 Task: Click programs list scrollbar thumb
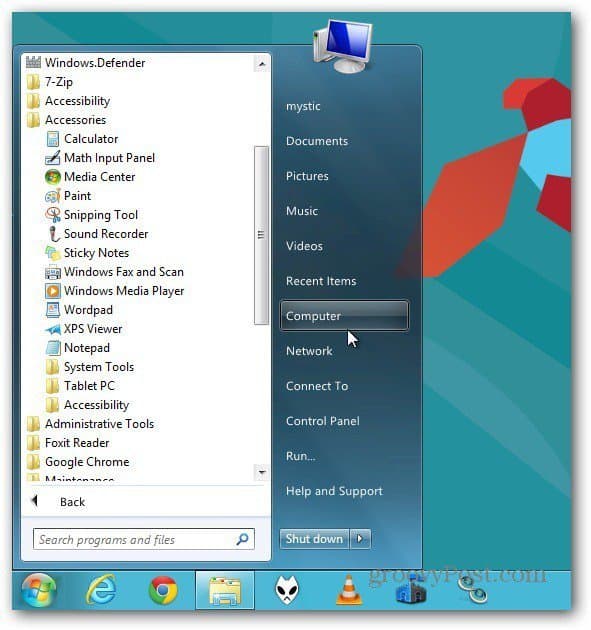point(261,235)
